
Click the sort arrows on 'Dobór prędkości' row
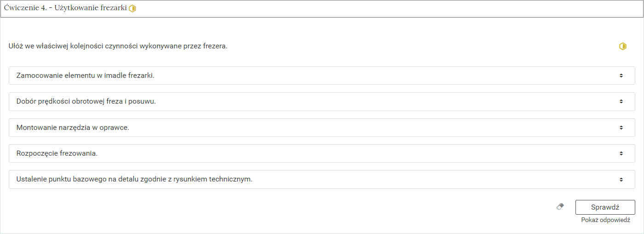tap(621, 101)
